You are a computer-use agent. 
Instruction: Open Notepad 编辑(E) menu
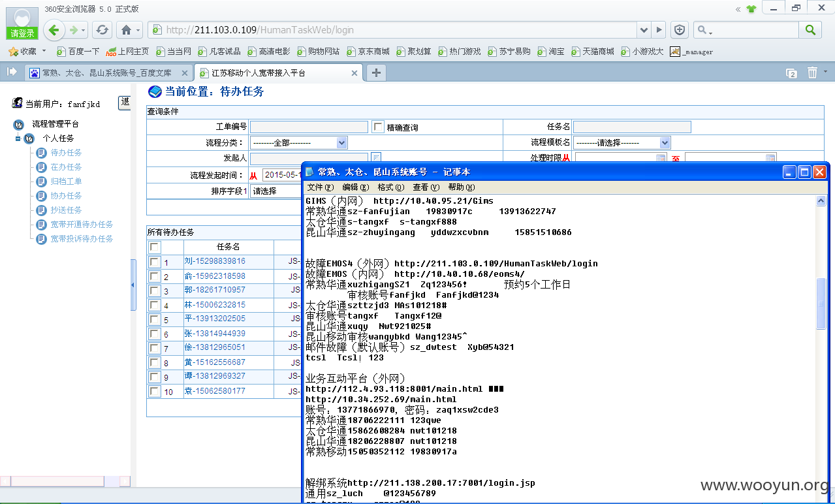(355, 187)
